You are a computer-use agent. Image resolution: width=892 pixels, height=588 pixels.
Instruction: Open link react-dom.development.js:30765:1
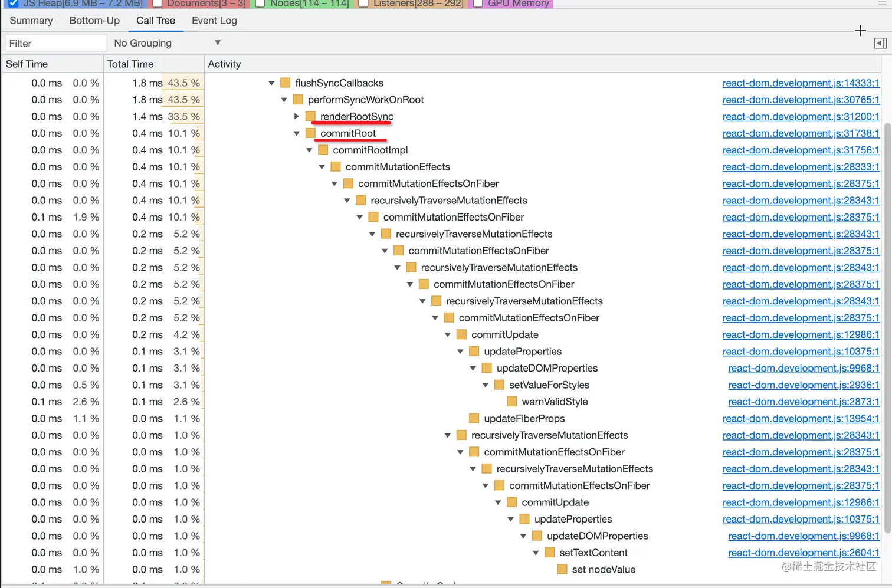click(x=801, y=100)
